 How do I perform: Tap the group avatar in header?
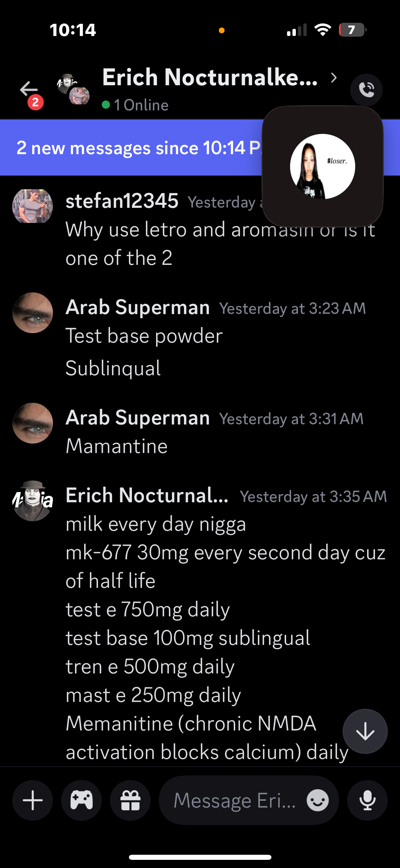pos(73,89)
